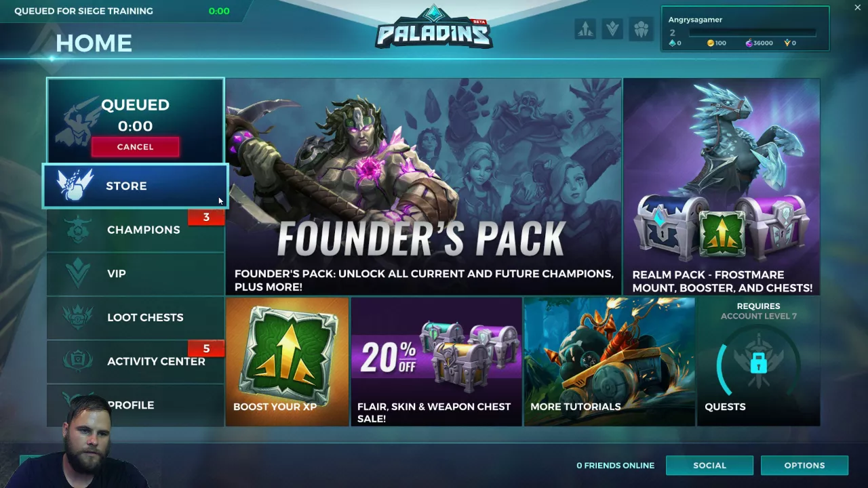This screenshot has height=488, width=868.
Task: Click the purple crystal currency icon
Action: (749, 43)
